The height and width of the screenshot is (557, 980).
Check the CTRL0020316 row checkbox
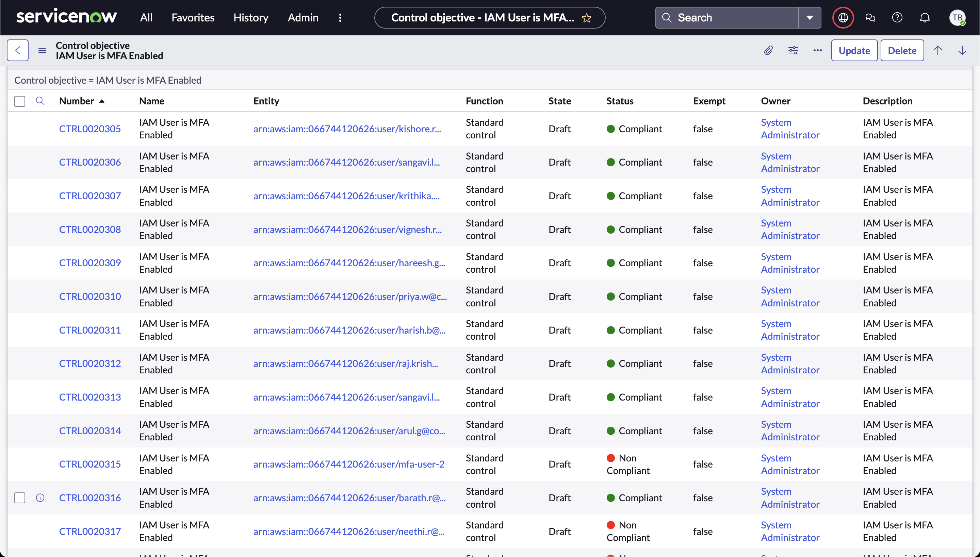click(19, 497)
